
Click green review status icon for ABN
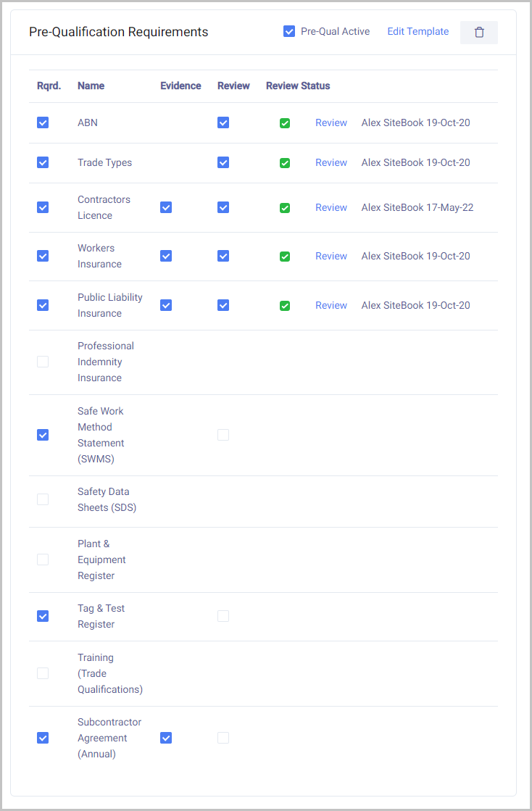(285, 123)
